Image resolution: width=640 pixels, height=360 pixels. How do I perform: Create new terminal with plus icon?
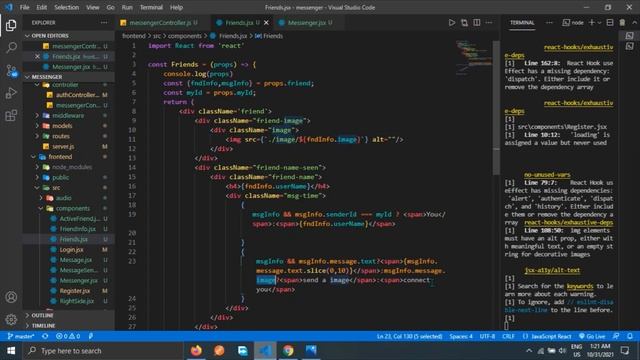pos(591,22)
